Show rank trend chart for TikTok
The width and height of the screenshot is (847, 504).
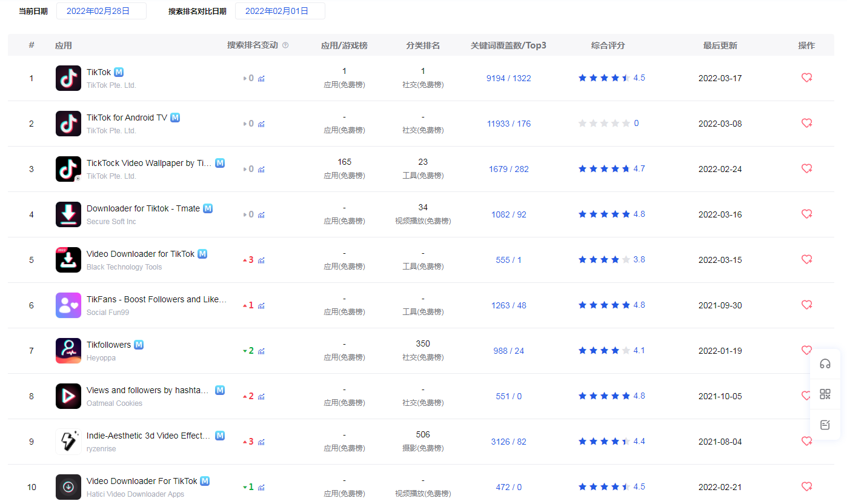click(x=261, y=78)
